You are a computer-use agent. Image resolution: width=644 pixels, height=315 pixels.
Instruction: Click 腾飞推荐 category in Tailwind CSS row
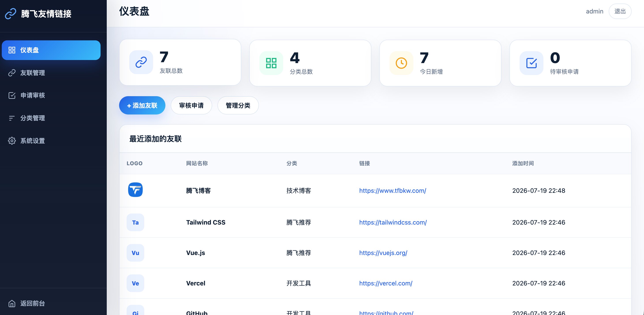click(x=298, y=222)
